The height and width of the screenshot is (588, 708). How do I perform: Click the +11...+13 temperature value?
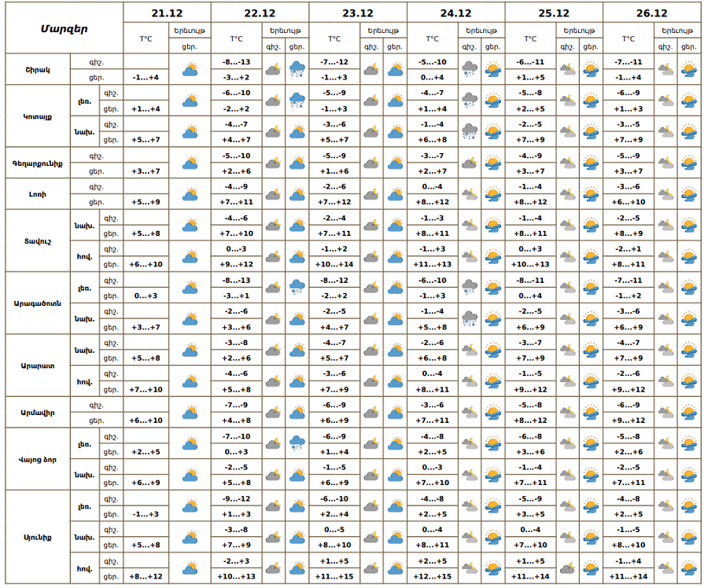[432, 264]
